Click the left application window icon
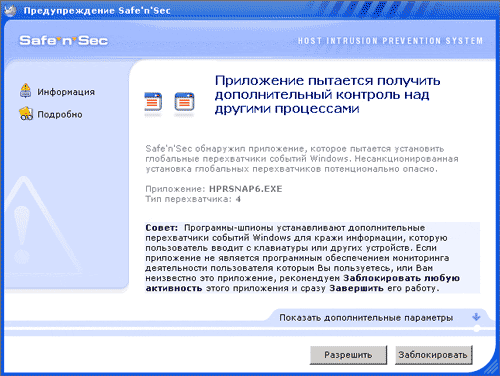This screenshot has width=500, height=376. coord(153,102)
